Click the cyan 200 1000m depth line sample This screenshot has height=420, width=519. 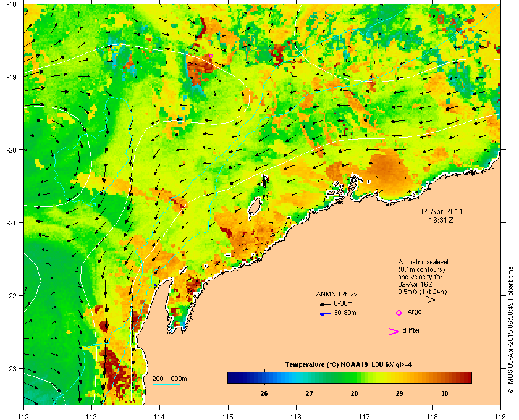(x=166, y=384)
